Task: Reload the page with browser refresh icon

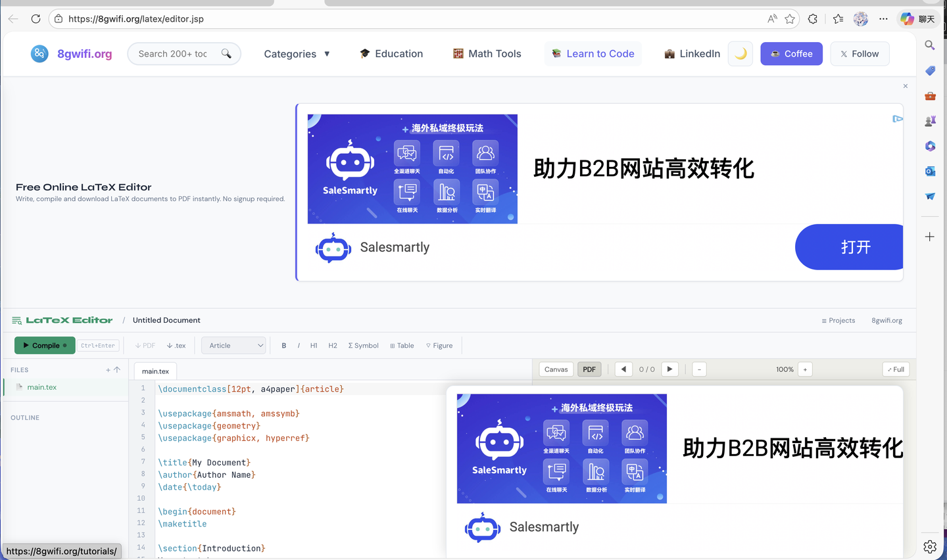Action: point(36,19)
